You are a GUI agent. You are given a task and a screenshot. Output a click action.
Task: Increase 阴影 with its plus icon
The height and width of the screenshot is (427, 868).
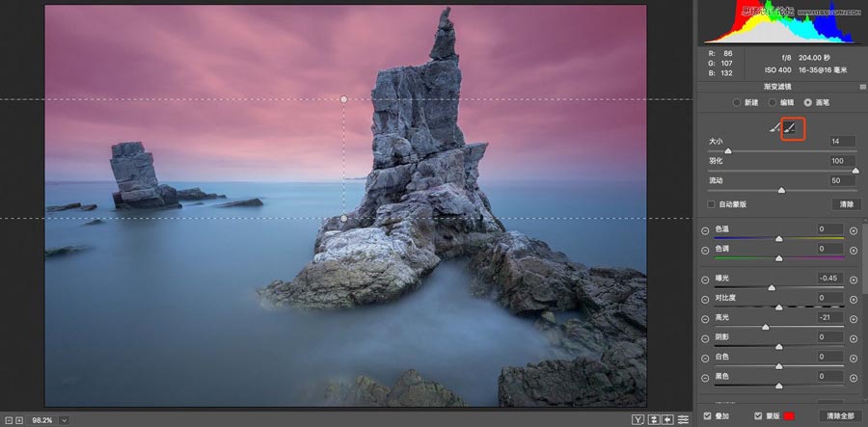[854, 338]
